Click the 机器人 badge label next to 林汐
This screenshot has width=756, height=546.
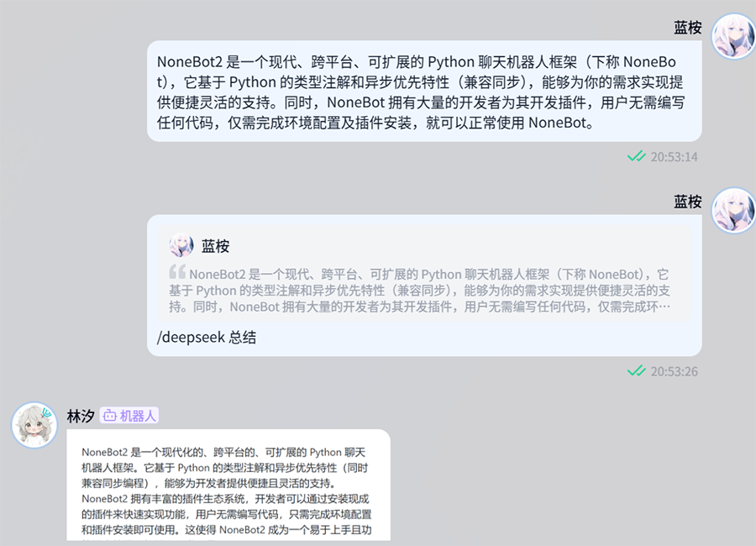(137, 416)
